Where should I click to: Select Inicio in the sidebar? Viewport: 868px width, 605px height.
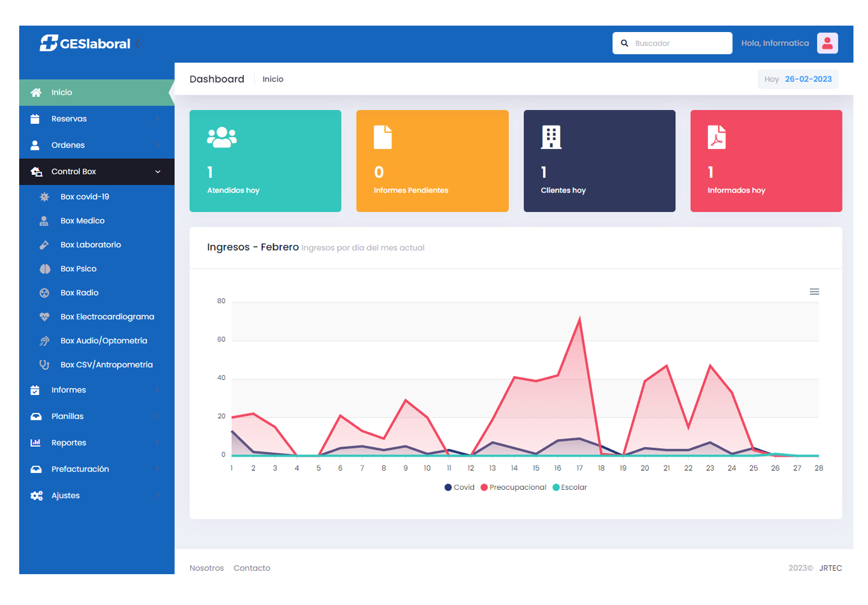pyautogui.click(x=62, y=92)
